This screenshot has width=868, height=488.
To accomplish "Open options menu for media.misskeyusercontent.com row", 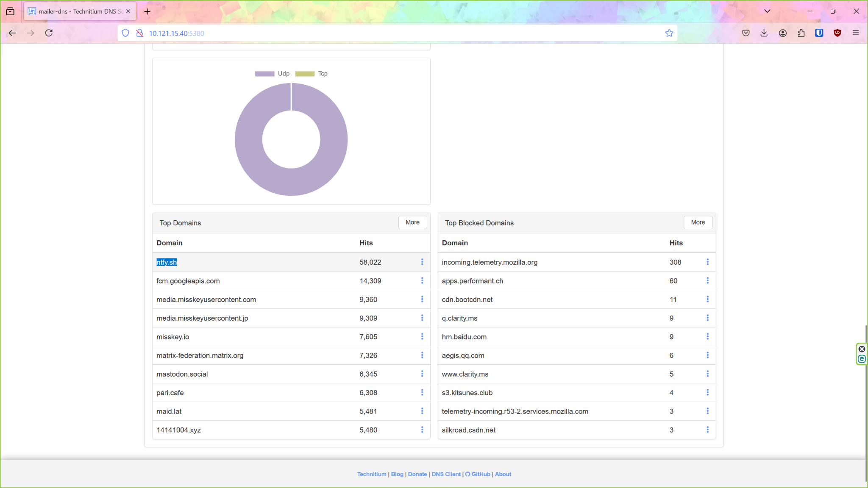I will click(422, 299).
